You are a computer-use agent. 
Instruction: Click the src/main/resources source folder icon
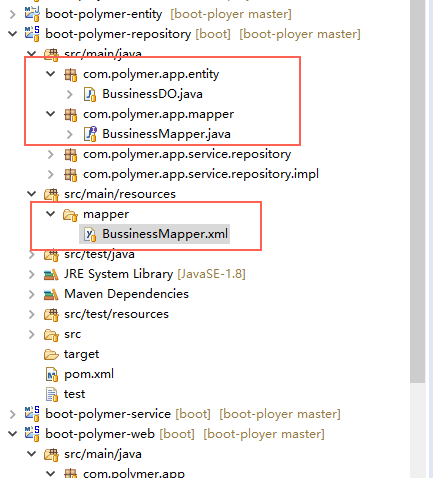click(x=51, y=194)
